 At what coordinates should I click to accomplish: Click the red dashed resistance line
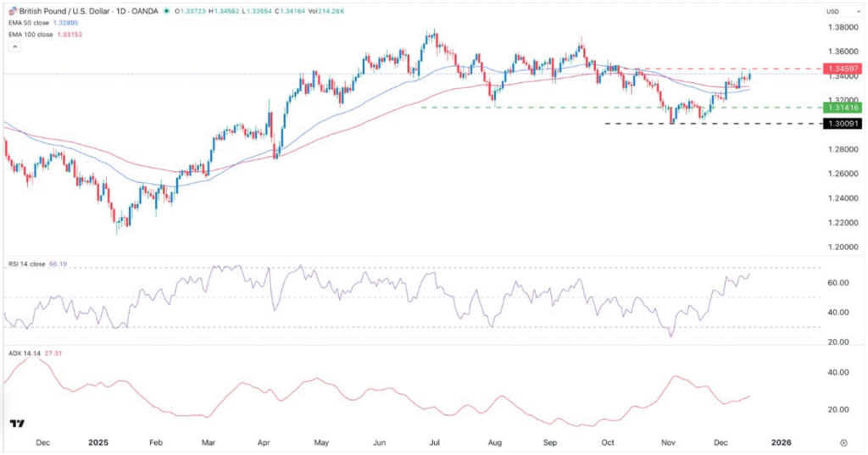721,68
